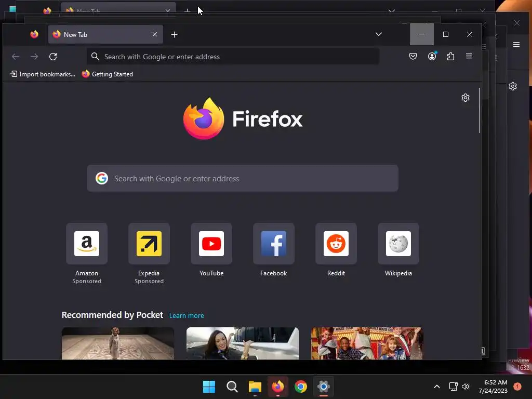The height and width of the screenshot is (399, 532).
Task: Open Save to Pocket icon
Action: (413, 56)
